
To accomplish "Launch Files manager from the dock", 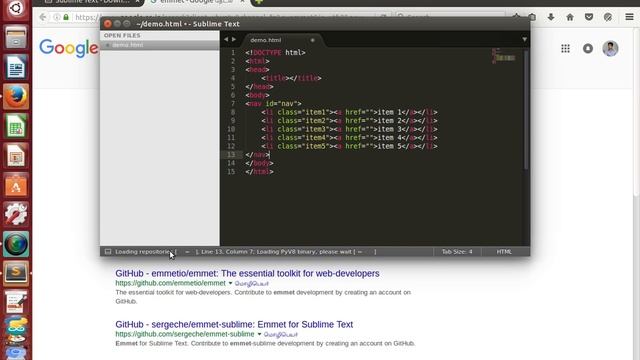I will pos(16,37).
